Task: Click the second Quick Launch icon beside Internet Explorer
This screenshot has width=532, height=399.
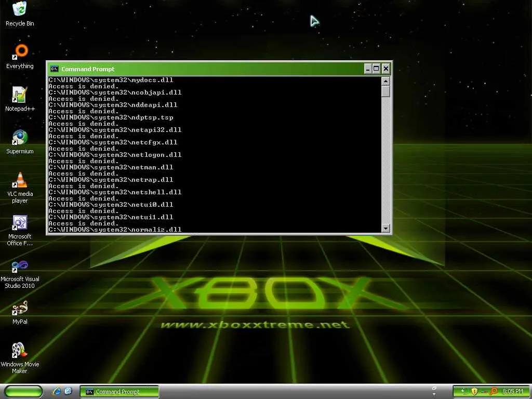Action: tap(68, 391)
